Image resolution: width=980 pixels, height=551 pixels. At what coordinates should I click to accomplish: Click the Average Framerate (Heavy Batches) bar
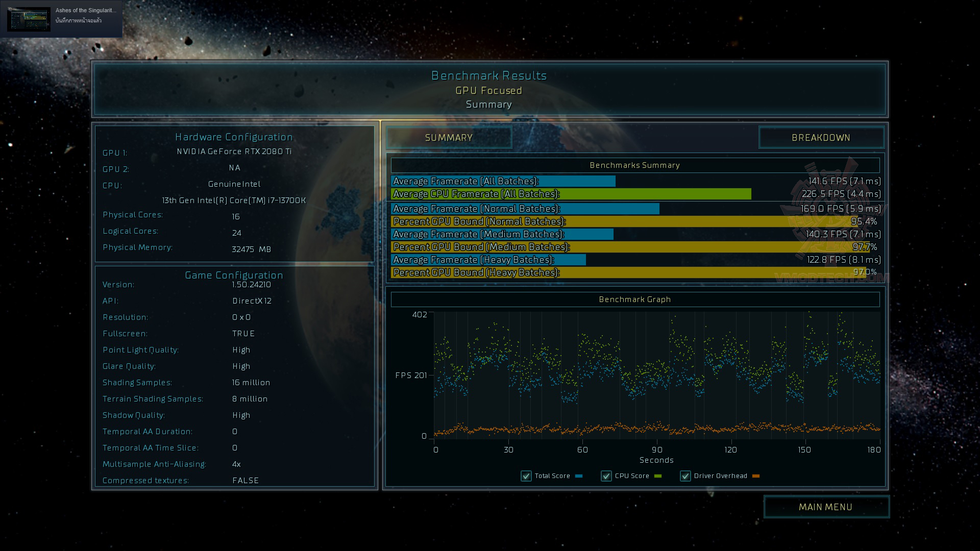[488, 260]
